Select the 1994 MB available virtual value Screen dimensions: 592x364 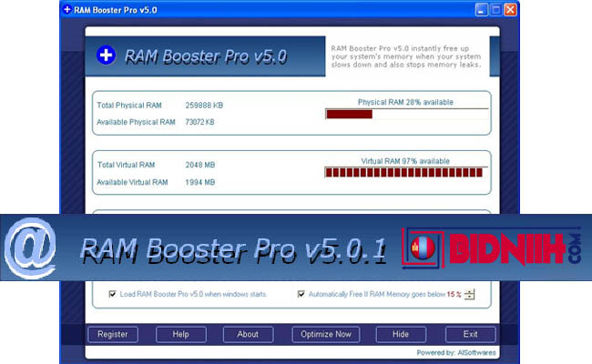[200, 182]
